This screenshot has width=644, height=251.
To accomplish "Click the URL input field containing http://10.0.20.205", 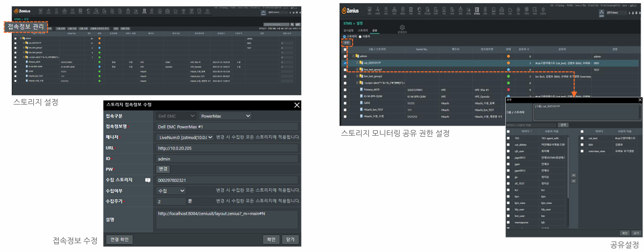I will pos(227,148).
